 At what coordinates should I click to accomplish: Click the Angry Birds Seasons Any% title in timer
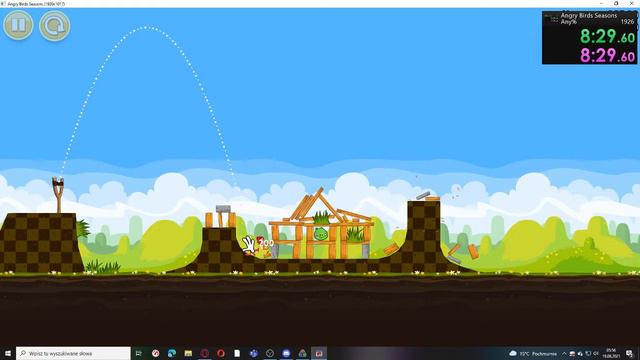(x=588, y=18)
